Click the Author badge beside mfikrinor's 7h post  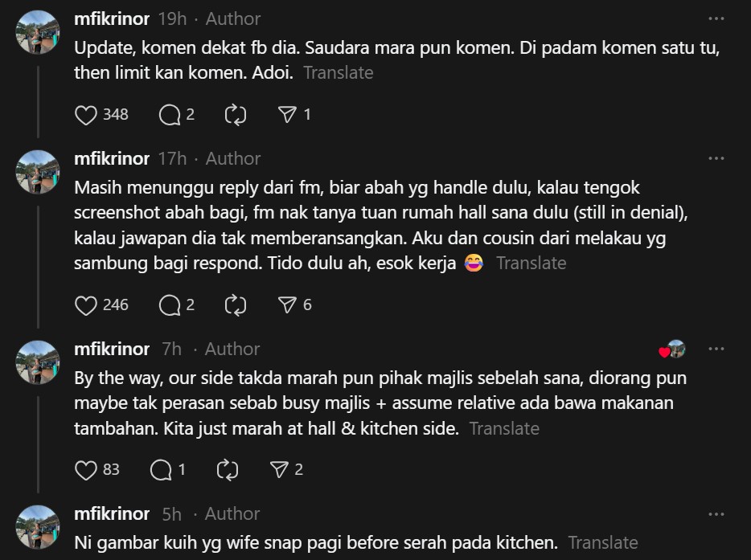(232, 349)
